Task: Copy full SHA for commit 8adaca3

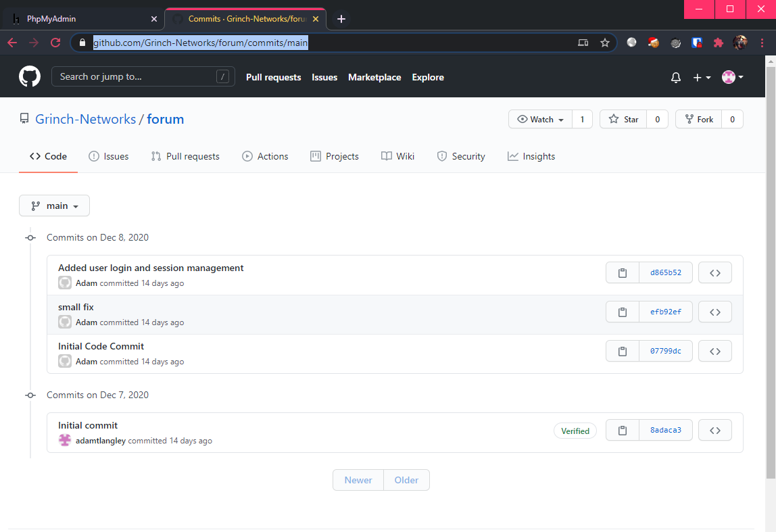Action: tap(622, 430)
